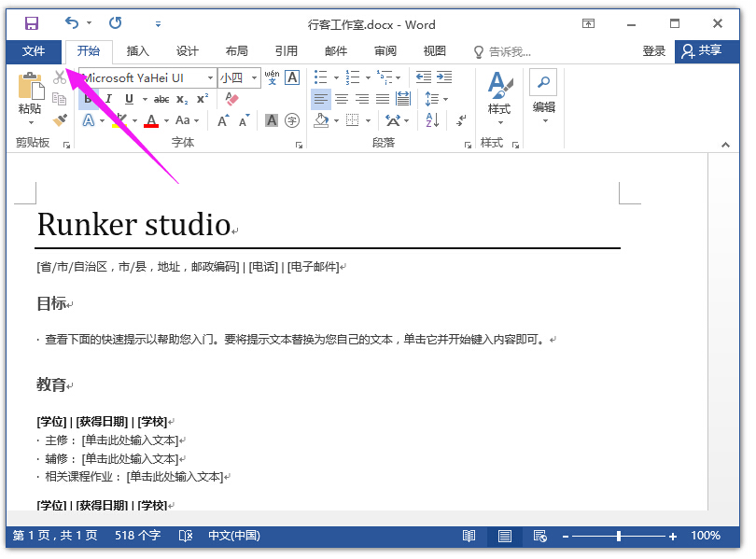Show paragraph marks formatting symbols

click(461, 120)
